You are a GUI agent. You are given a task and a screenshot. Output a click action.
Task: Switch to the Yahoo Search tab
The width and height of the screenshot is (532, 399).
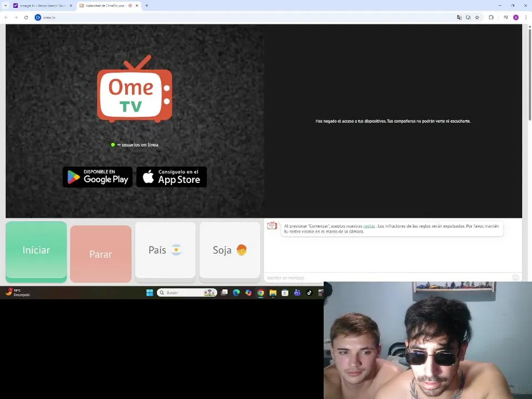pos(43,6)
